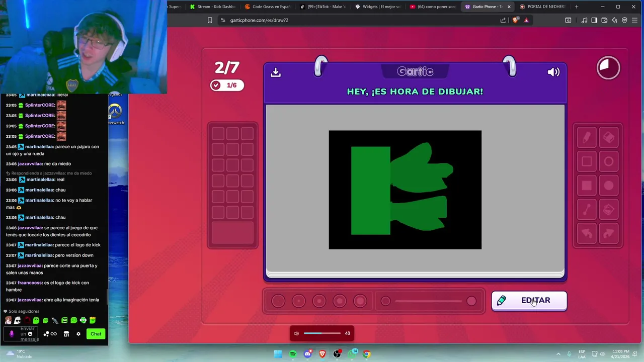Open Discord from the taskbar
This screenshot has height=362, width=644.
coord(307,354)
